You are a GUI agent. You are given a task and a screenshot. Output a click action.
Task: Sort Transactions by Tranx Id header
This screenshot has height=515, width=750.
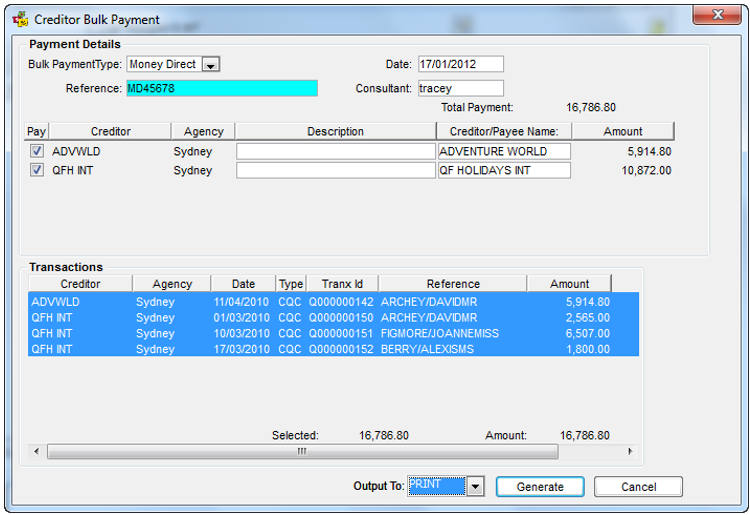(342, 284)
